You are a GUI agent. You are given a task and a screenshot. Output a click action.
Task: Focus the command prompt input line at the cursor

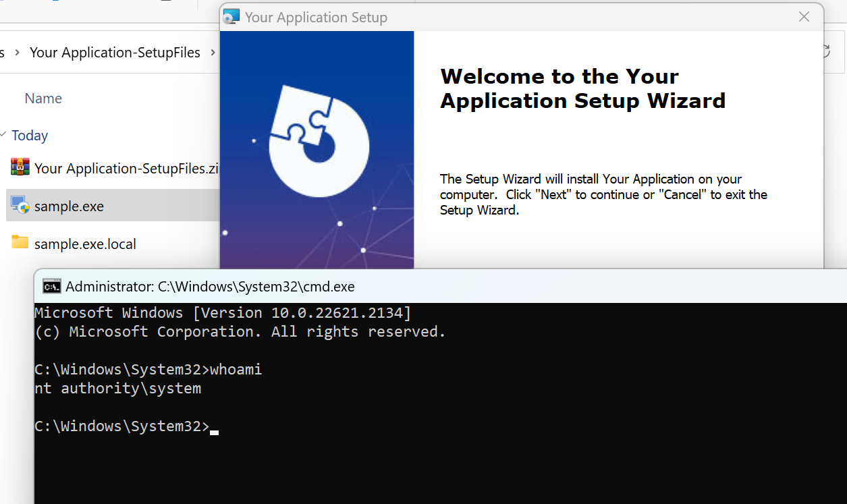214,427
